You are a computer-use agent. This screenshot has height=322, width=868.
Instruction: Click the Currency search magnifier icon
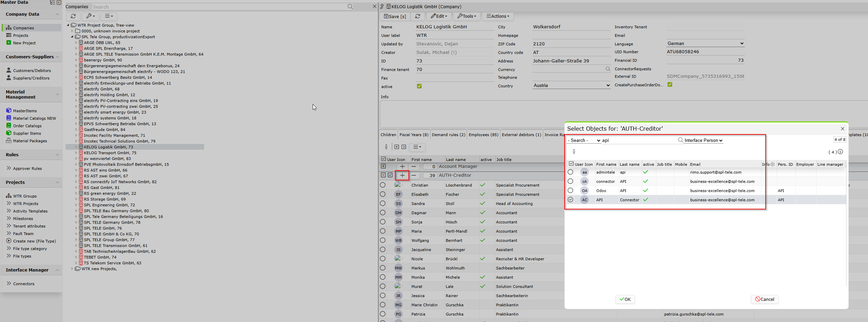[608, 69]
